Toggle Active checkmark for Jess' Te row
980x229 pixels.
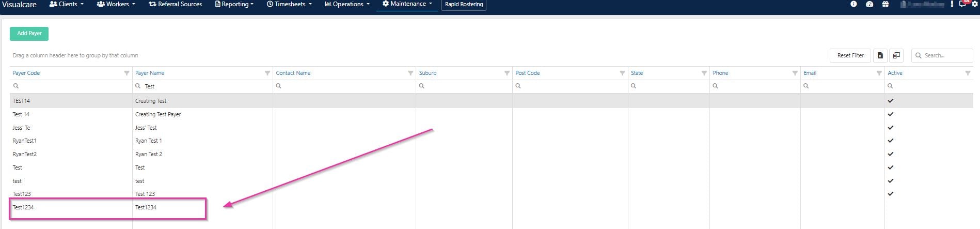[891, 128]
